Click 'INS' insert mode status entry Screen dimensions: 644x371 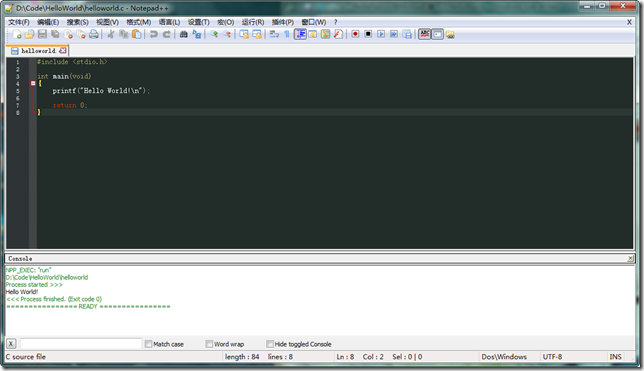pos(615,357)
